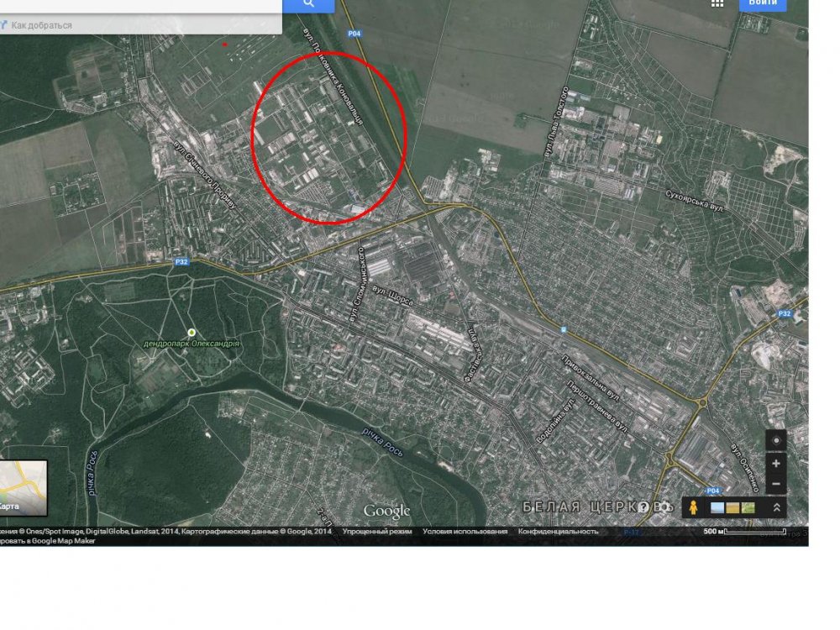Click the вул. Льва Толстого label
Screen dimensions: 840x630
tap(555, 122)
